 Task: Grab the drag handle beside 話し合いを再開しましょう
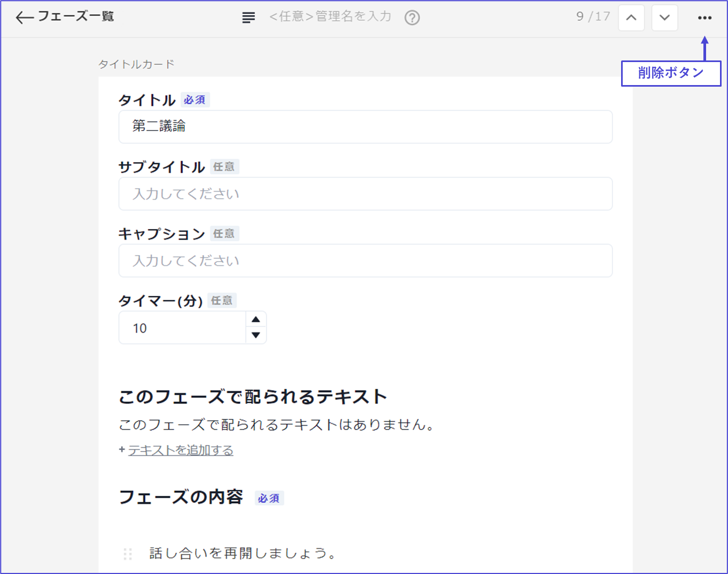point(128,554)
